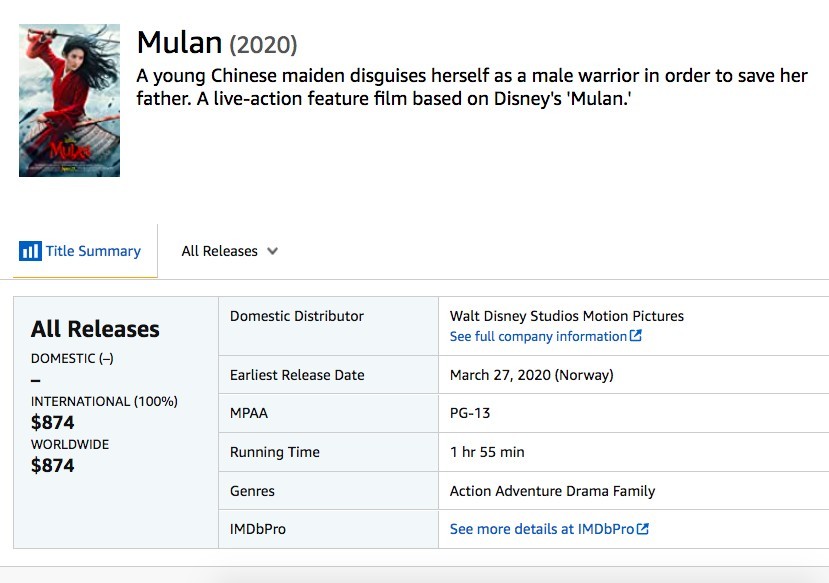This screenshot has width=829, height=583.
Task: Click the International $874 gross amount
Action: tap(53, 422)
